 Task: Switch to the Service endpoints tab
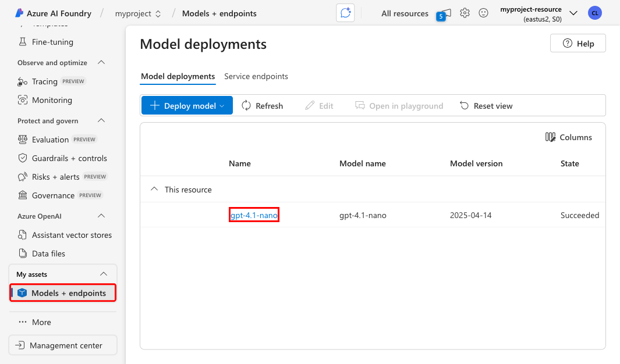tap(256, 76)
